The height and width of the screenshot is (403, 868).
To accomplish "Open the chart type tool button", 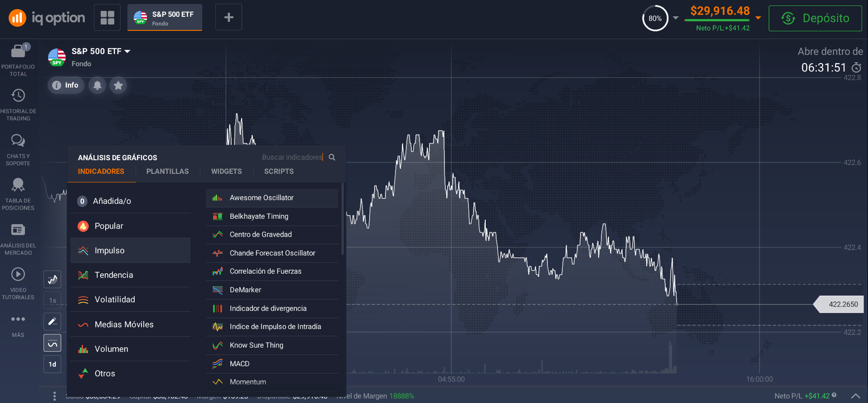I will tap(53, 279).
